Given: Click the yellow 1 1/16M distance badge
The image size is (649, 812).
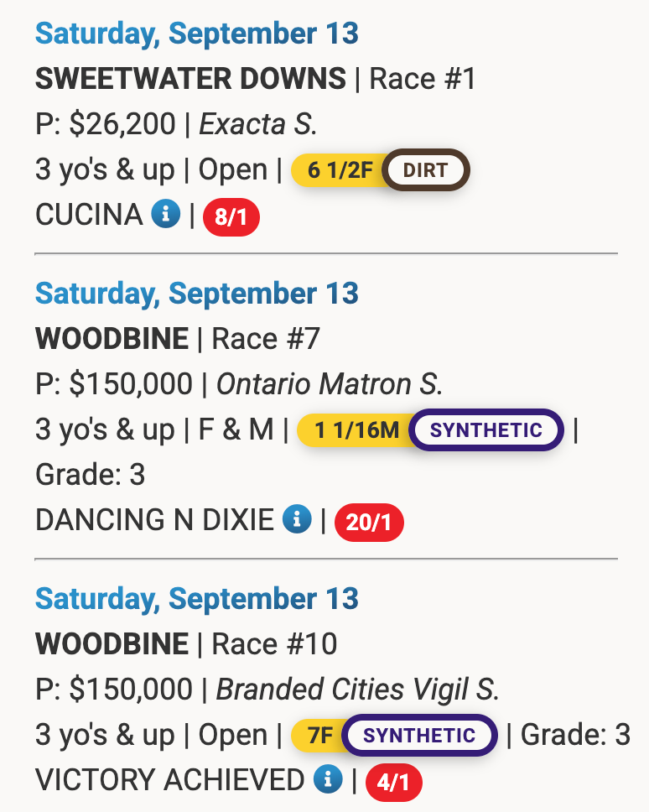Looking at the screenshot, I should coord(357,430).
